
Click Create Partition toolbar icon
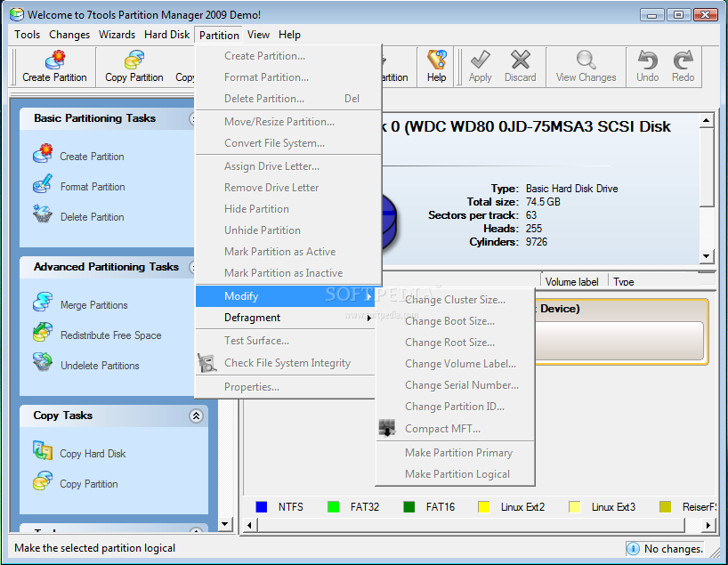coord(55,60)
